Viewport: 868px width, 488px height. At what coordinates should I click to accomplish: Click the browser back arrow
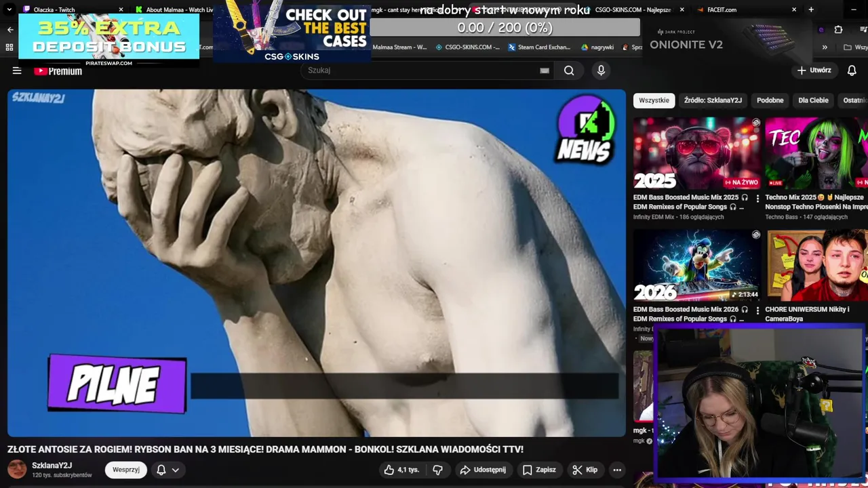pos(10,30)
